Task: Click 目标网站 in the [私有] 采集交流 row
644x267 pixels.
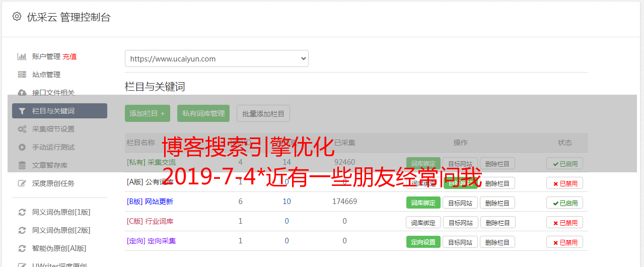Action: click(460, 163)
